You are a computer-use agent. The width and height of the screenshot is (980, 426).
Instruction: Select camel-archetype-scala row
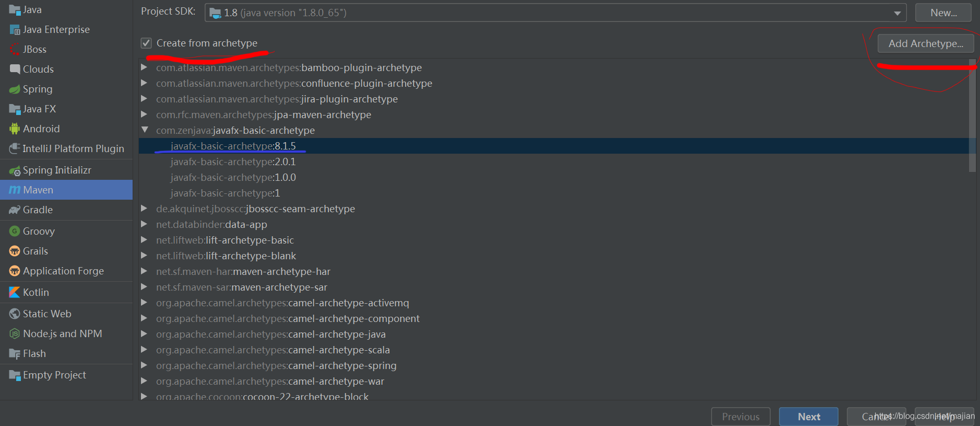[x=553, y=350]
